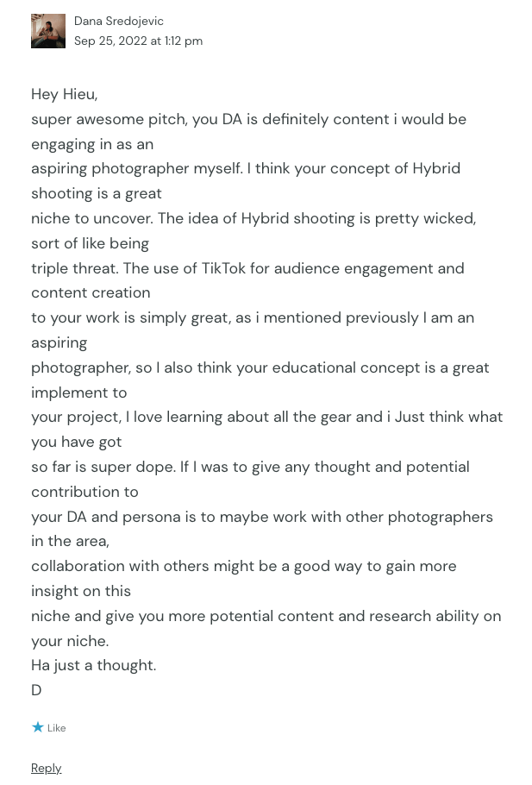Viewport: 532px width, 785px height.
Task: Reply to Dana's comment
Action: [46, 768]
